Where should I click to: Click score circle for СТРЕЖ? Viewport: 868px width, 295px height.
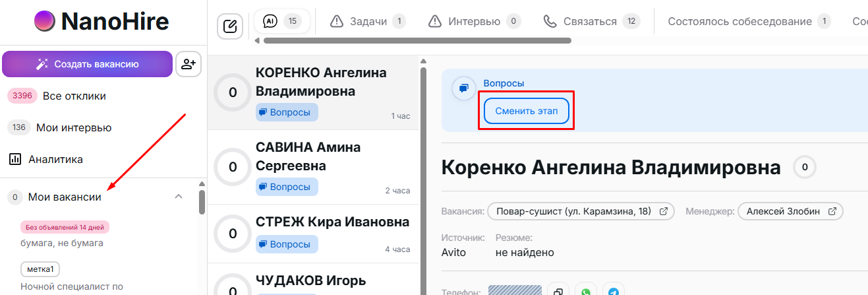tap(233, 233)
